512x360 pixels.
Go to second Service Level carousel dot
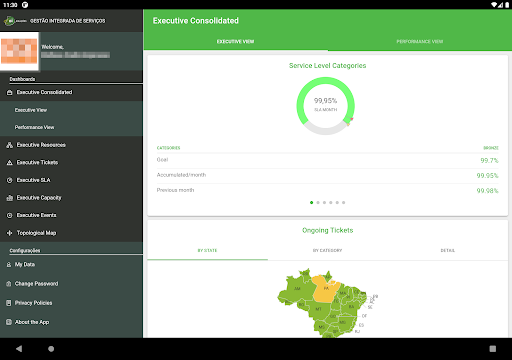pyautogui.click(x=318, y=203)
